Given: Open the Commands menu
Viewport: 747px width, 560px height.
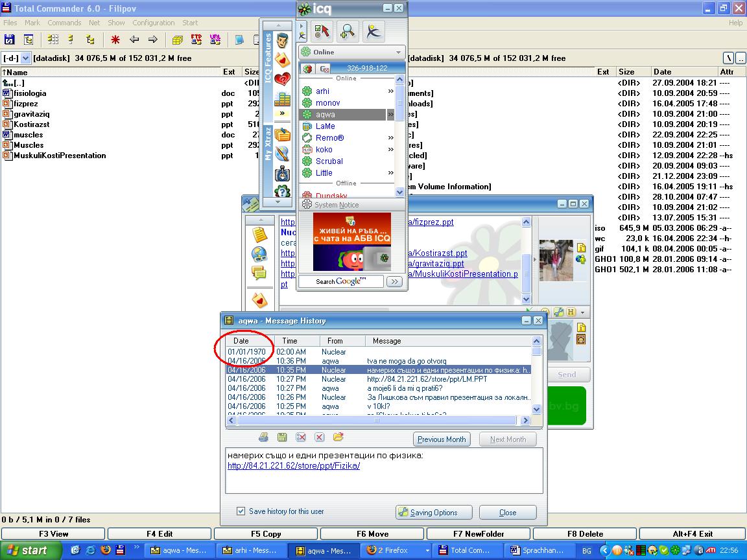Looking at the screenshot, I should (64, 23).
